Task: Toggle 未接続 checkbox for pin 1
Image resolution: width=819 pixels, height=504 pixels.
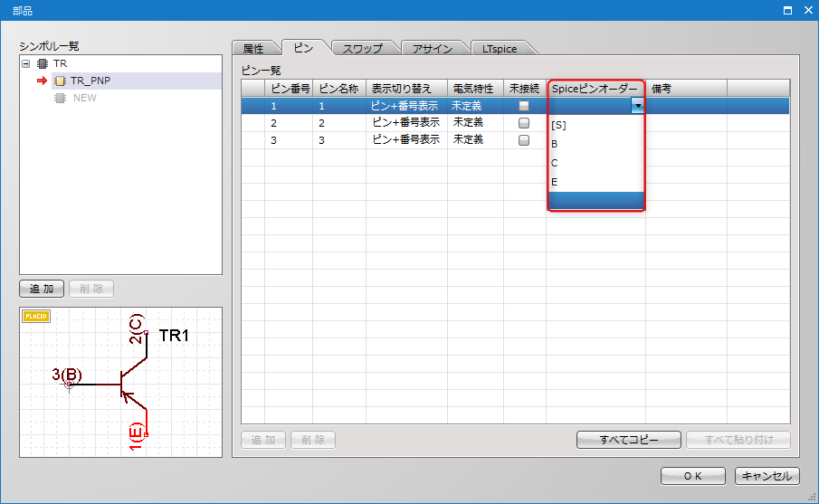Action: tap(524, 106)
